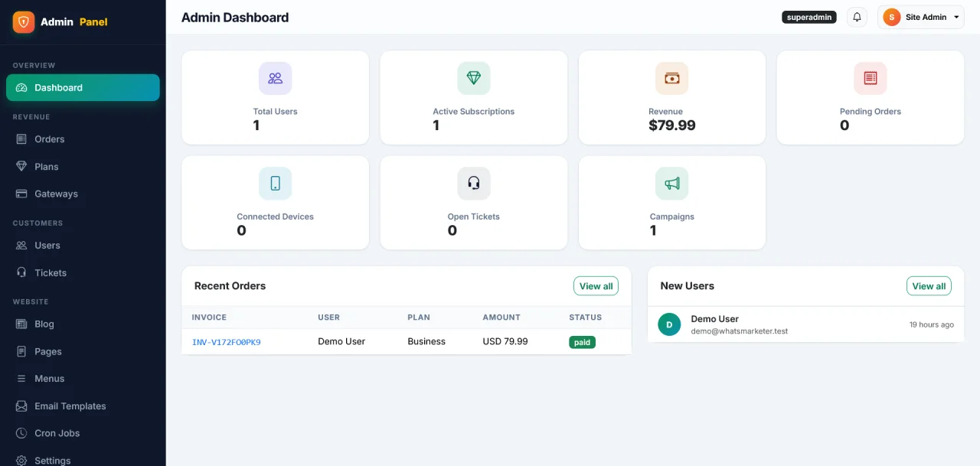
Task: Click the USD 79.99 amount cell
Action: pos(505,341)
